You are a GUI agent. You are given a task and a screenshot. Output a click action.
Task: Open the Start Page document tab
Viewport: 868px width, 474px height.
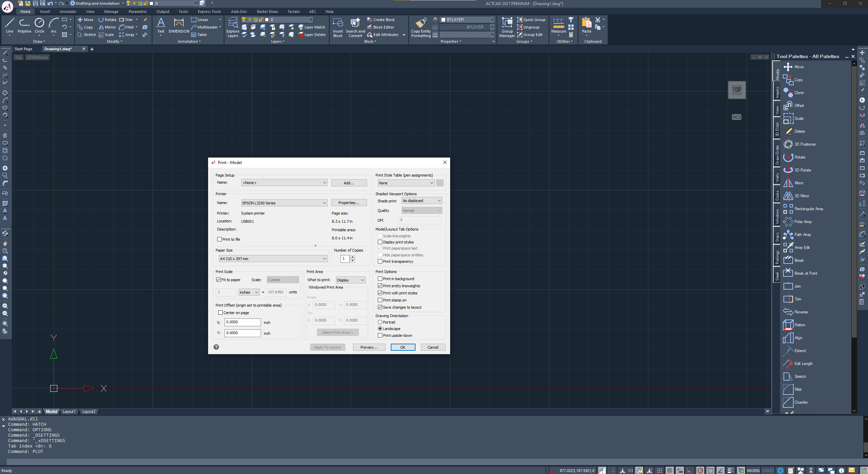pos(23,49)
